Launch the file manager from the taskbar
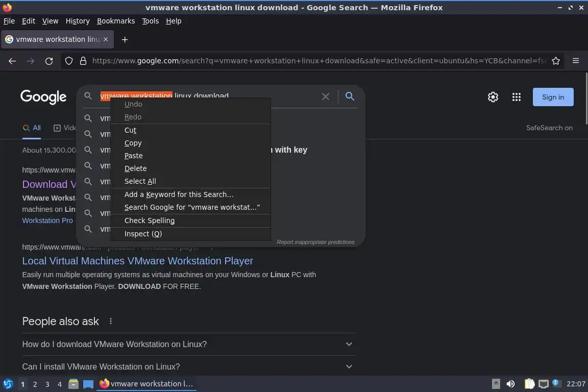This screenshot has width=588, height=392. pos(73,384)
